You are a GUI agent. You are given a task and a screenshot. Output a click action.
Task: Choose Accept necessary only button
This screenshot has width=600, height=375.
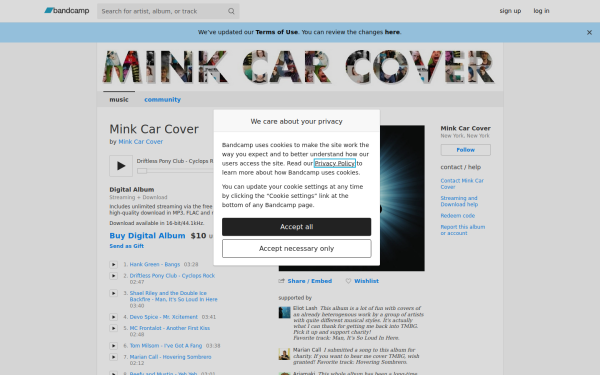(297, 248)
